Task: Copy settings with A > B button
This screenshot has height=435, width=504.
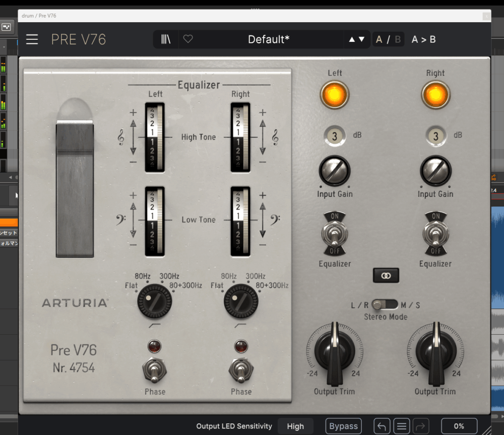Action: pos(424,39)
